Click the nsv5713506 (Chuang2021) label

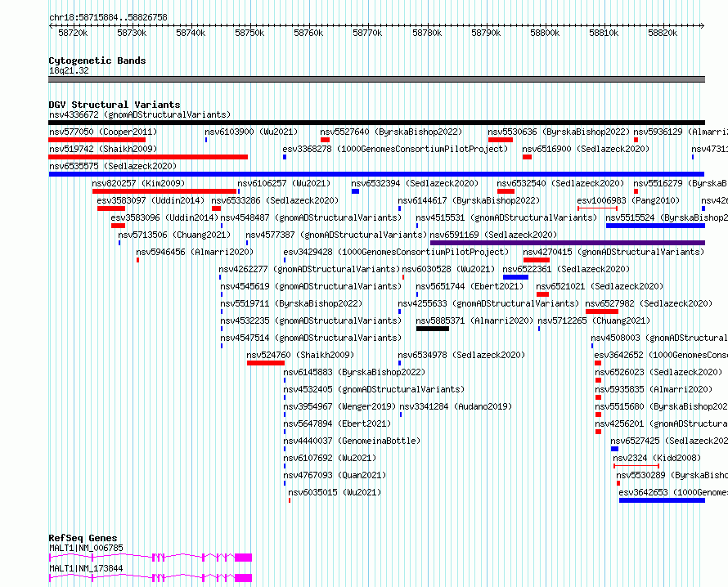click(x=174, y=235)
